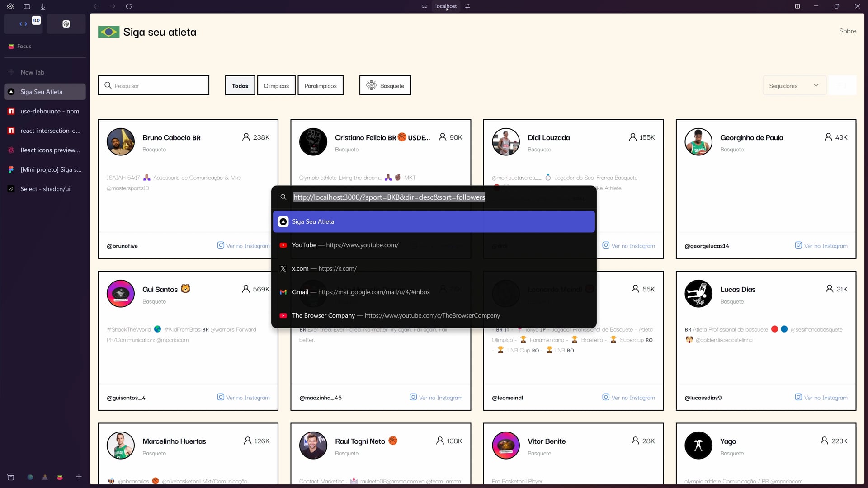Toggle split view icon in title bar
The height and width of the screenshot is (488, 868).
click(797, 6)
